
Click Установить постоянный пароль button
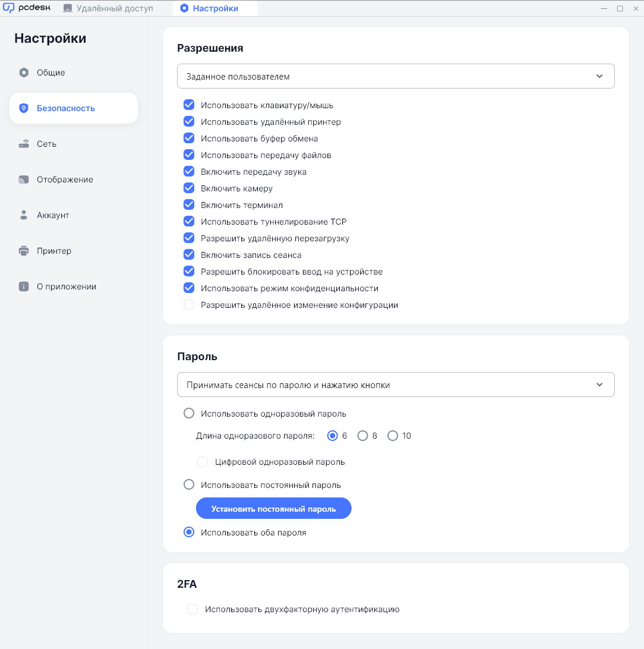274,508
